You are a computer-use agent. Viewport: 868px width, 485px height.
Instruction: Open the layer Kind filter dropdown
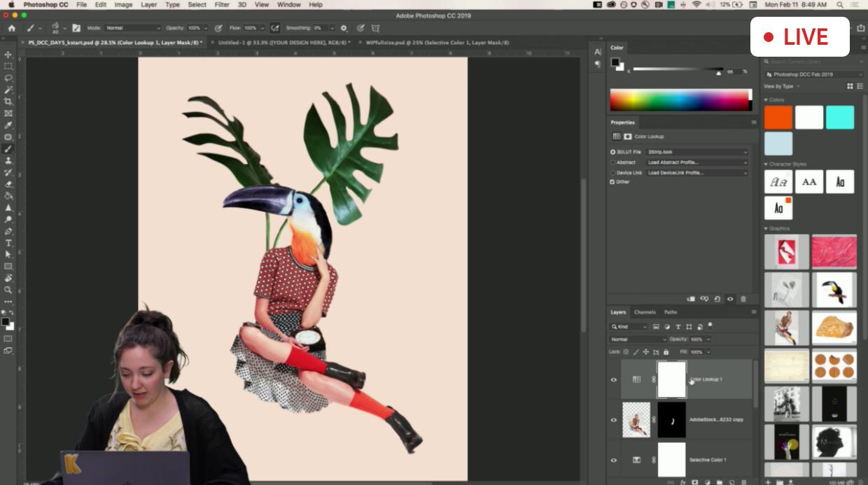tap(629, 327)
